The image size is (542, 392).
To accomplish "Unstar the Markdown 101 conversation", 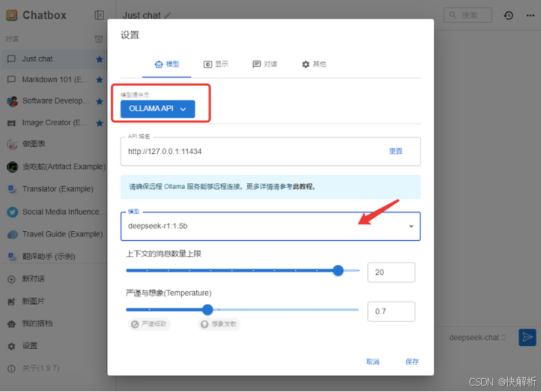I will pyautogui.click(x=100, y=80).
